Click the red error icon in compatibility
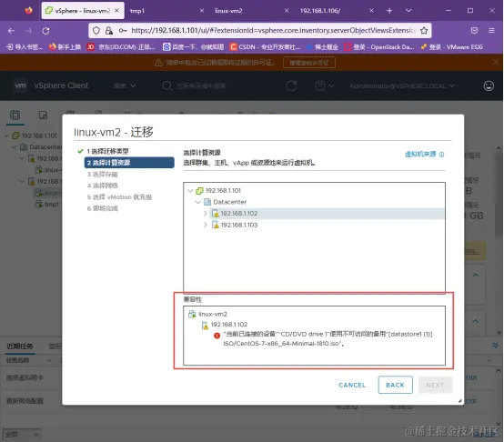504x442 pixels. point(217,336)
